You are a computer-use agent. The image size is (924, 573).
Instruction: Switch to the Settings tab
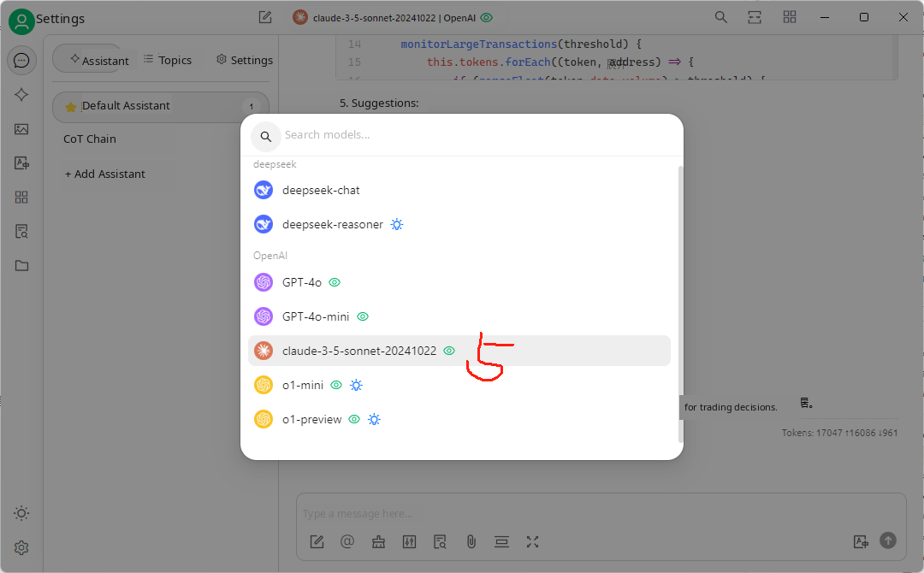pyautogui.click(x=245, y=60)
